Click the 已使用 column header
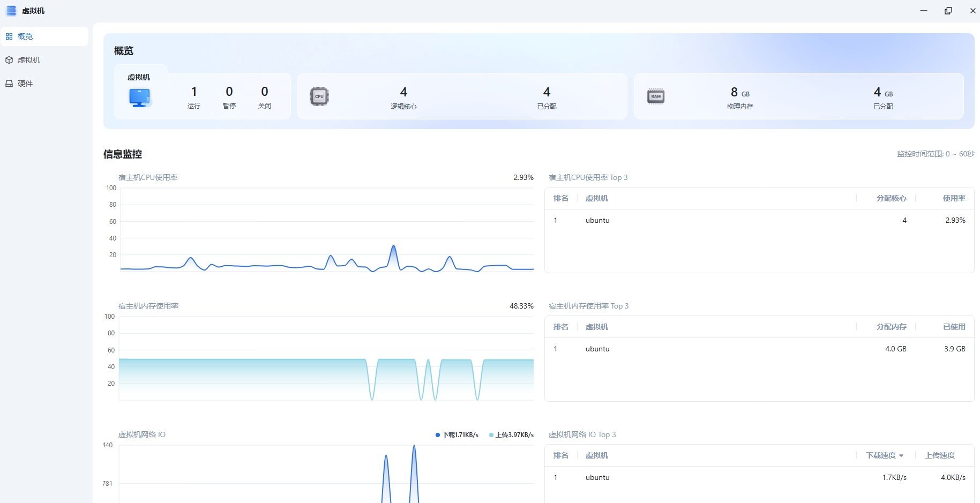 click(x=954, y=327)
